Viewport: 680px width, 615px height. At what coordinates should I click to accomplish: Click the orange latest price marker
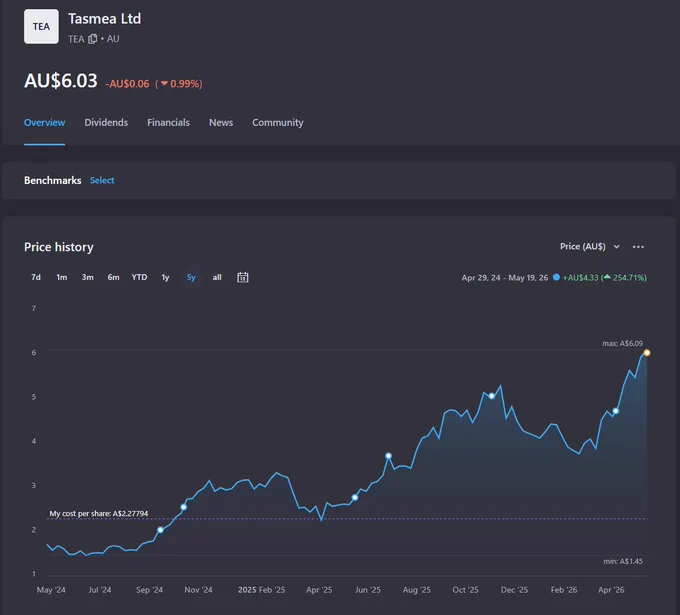647,353
